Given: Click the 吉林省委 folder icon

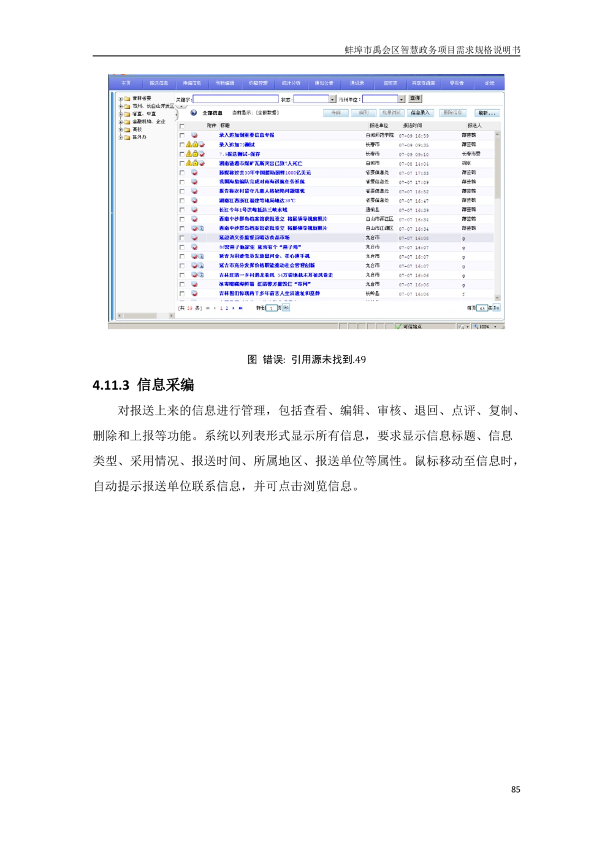Looking at the screenshot, I should (x=128, y=98).
